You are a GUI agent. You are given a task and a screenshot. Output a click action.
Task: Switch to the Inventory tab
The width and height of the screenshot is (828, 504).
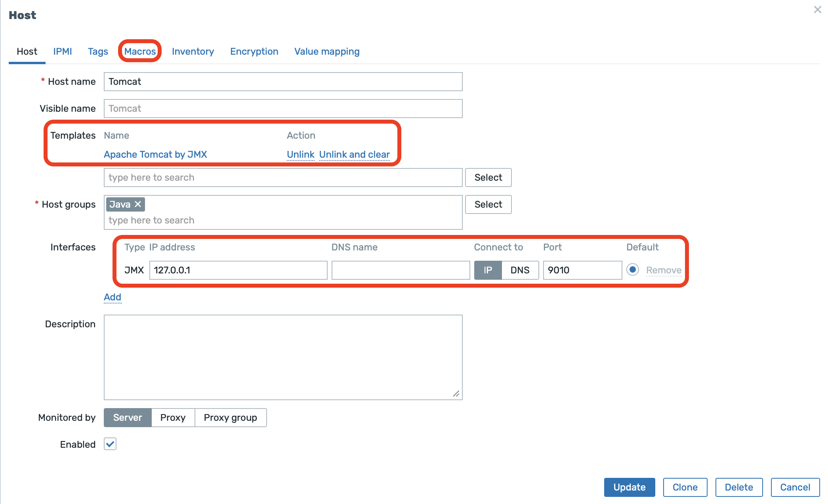[193, 52]
